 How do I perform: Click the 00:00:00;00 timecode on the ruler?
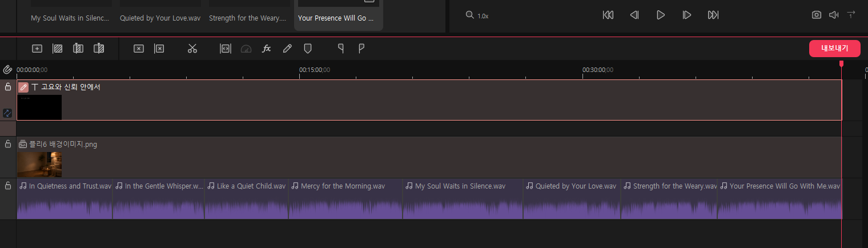(32, 70)
